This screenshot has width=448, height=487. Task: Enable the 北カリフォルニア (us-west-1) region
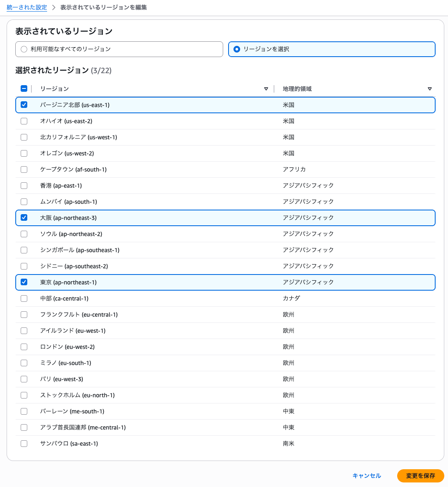[24, 137]
